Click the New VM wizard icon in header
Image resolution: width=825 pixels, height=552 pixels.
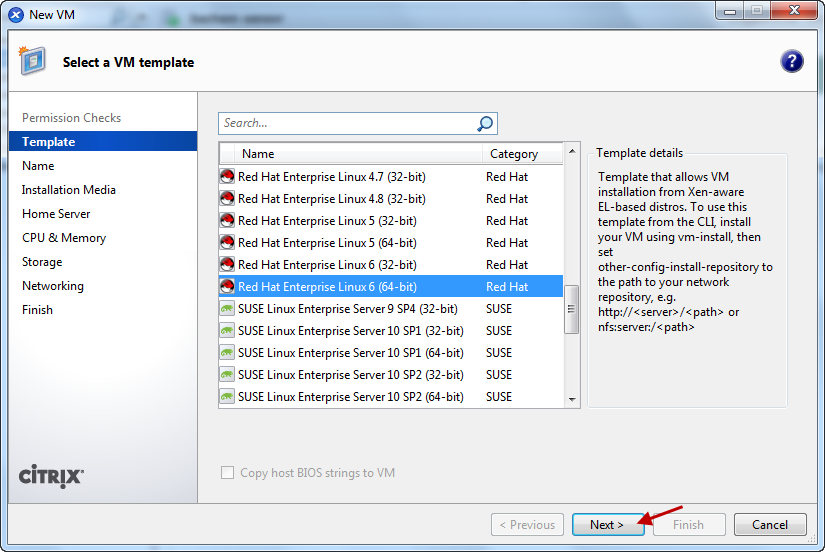[x=32, y=61]
